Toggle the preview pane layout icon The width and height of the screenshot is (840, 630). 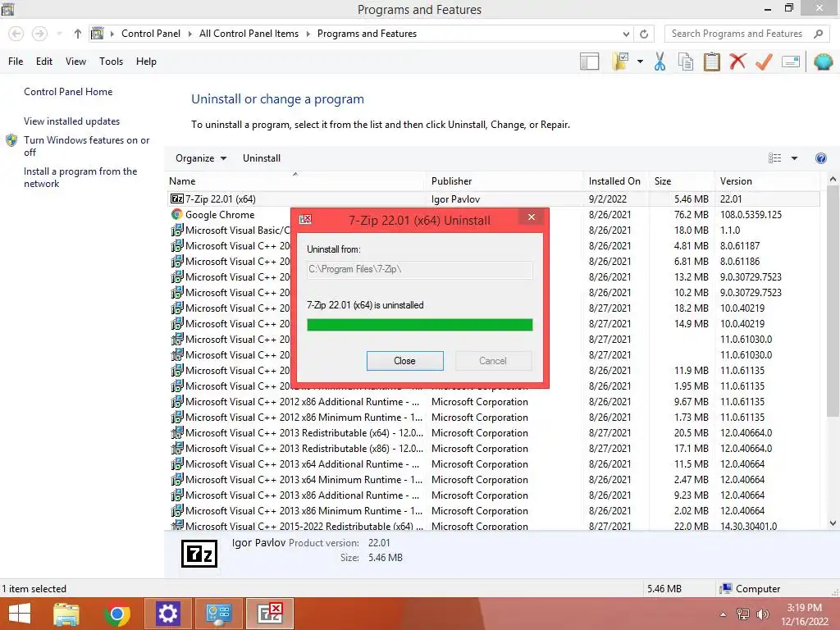(x=589, y=62)
